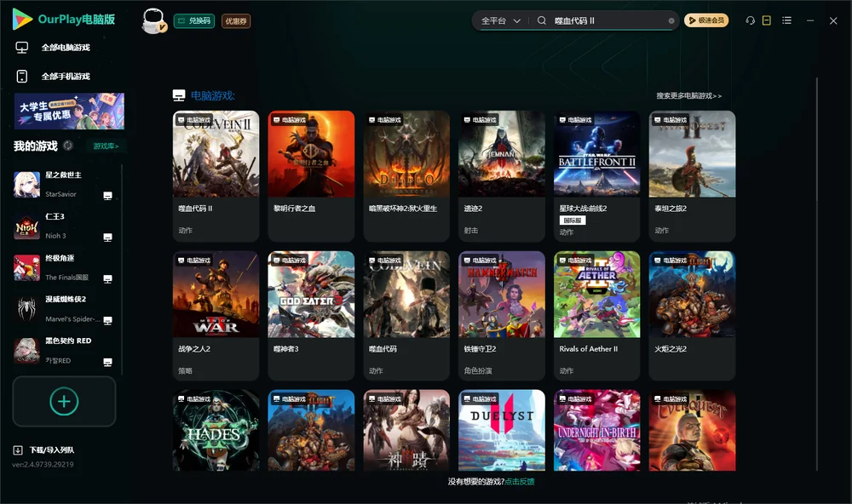Screen dimensions: 852x504
Task: Click the PC icon beside StarSavior
Action: pyautogui.click(x=107, y=196)
